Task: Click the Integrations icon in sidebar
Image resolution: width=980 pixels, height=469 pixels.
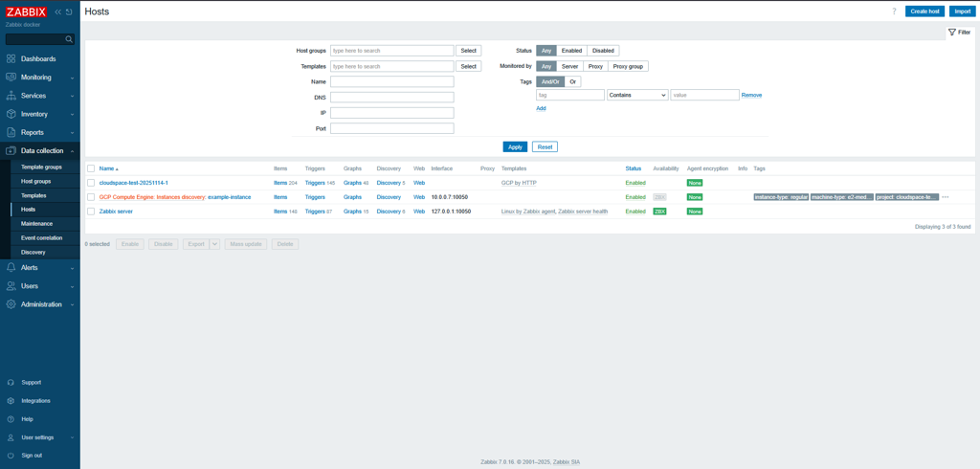Action: click(11, 401)
